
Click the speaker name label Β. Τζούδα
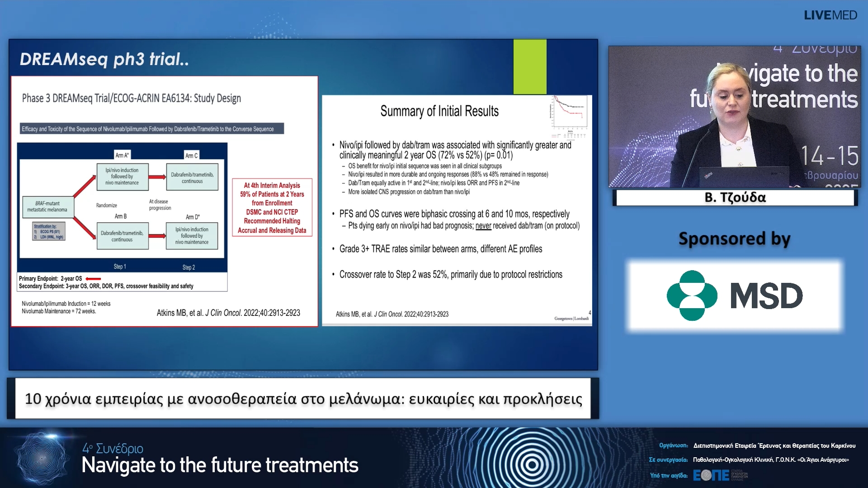click(x=735, y=197)
